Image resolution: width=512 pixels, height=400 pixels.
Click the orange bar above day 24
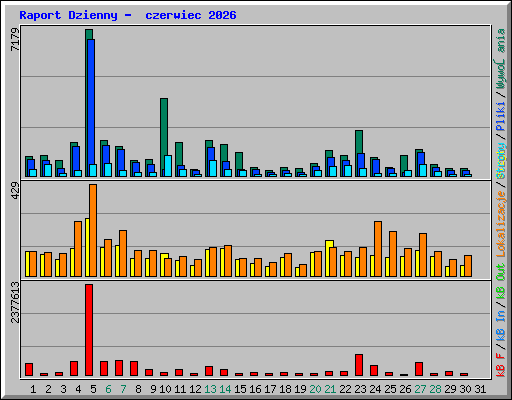coord(378,249)
